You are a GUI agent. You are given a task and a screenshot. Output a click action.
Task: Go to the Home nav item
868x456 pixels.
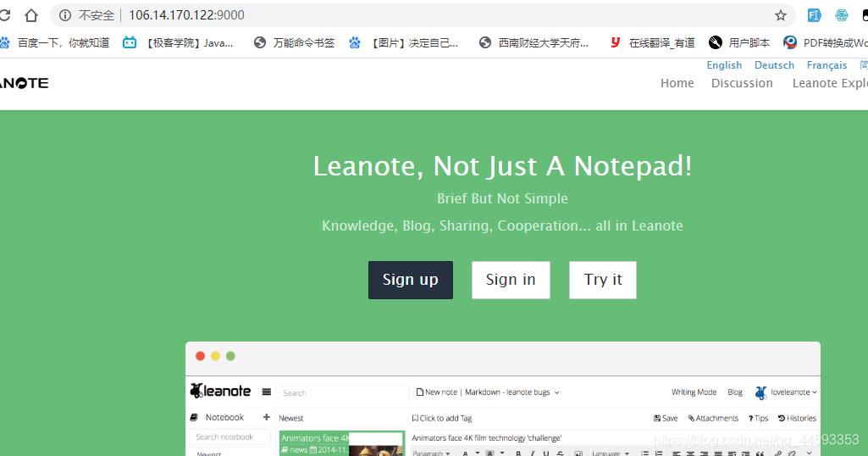677,83
